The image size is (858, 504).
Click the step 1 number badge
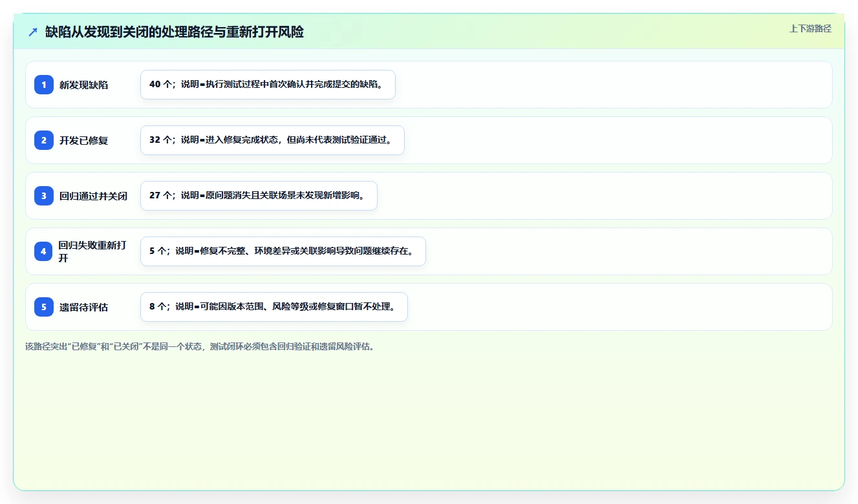pyautogui.click(x=44, y=85)
